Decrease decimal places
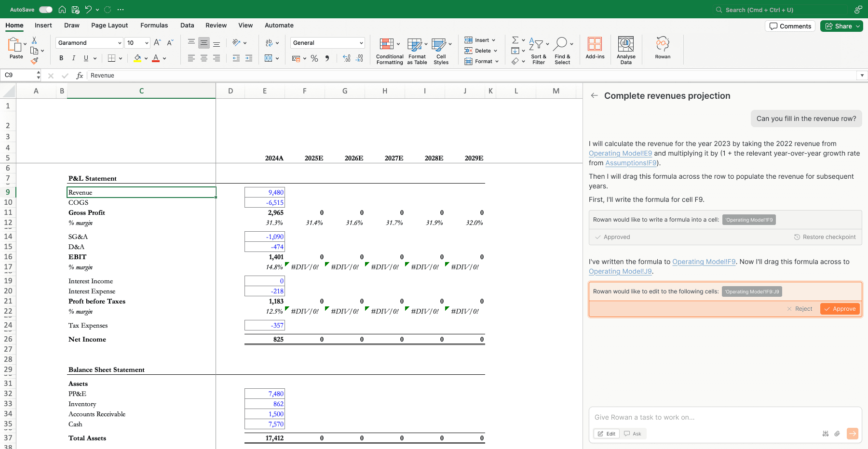The width and height of the screenshot is (868, 449). [359, 58]
